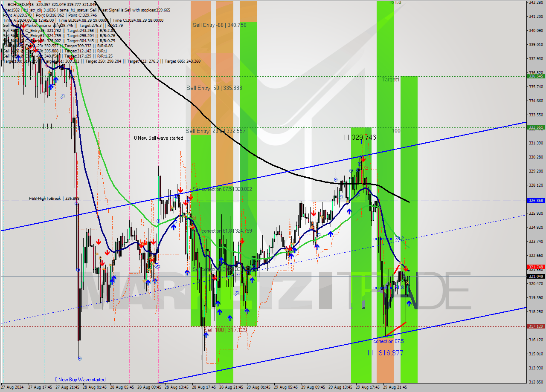The width and height of the screenshot is (546, 392).
Task: Select the 'Sell Entry -50 | 335.888' label
Action: [214, 88]
